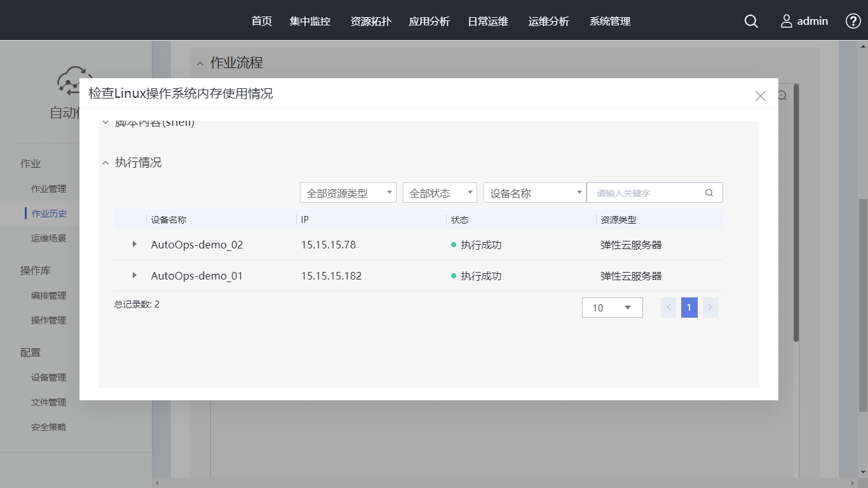
Task: Click the keyword search magnifier icon
Action: pyautogui.click(x=709, y=193)
